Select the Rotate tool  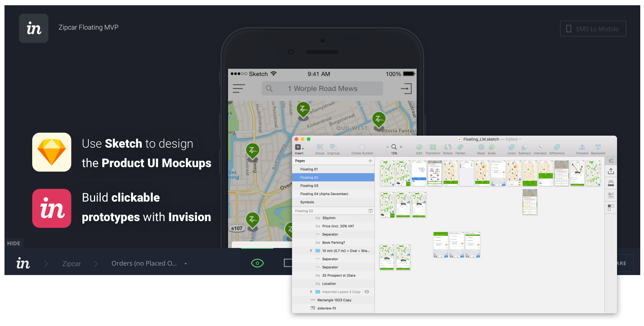[448, 149]
